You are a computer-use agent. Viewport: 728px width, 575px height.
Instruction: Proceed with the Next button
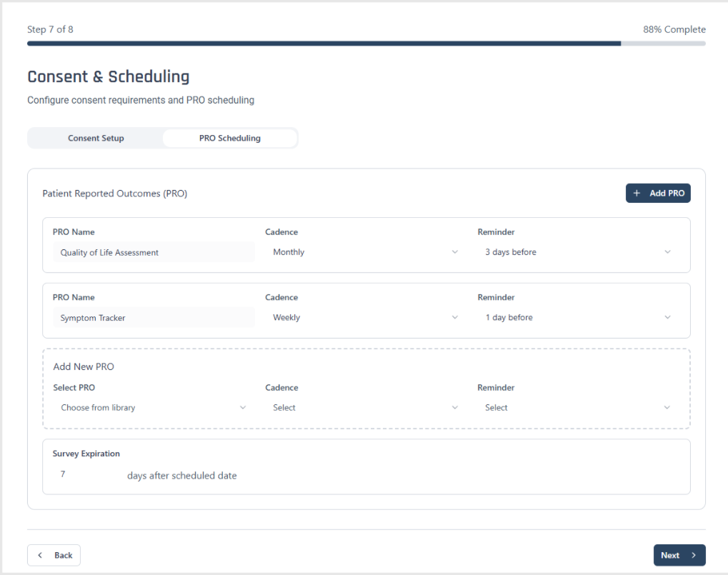click(679, 555)
